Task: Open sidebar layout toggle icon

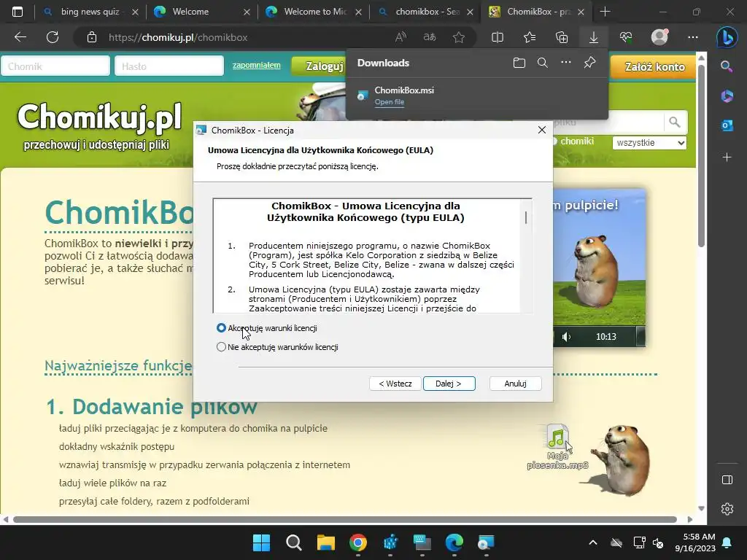Action: point(727,480)
